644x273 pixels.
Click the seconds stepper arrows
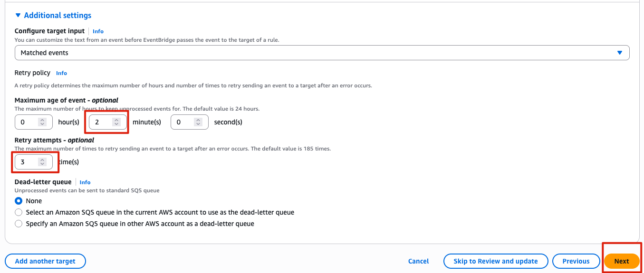pyautogui.click(x=198, y=122)
